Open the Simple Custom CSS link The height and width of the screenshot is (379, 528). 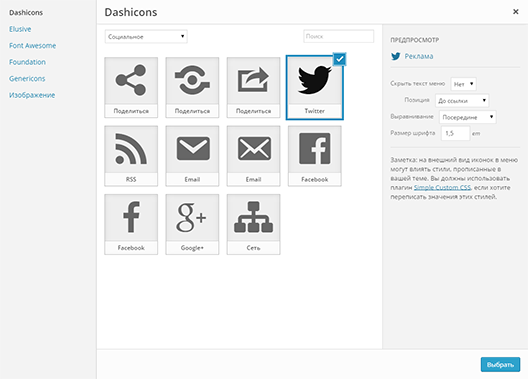click(442, 187)
